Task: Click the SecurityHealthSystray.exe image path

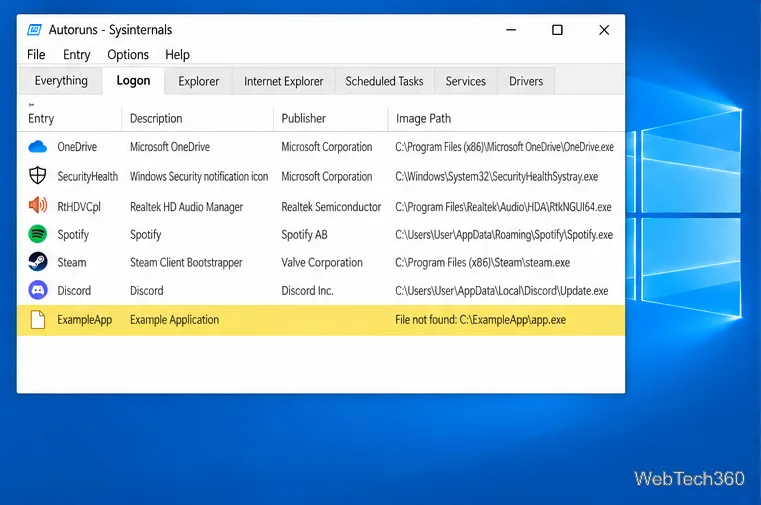Action: coord(496,177)
